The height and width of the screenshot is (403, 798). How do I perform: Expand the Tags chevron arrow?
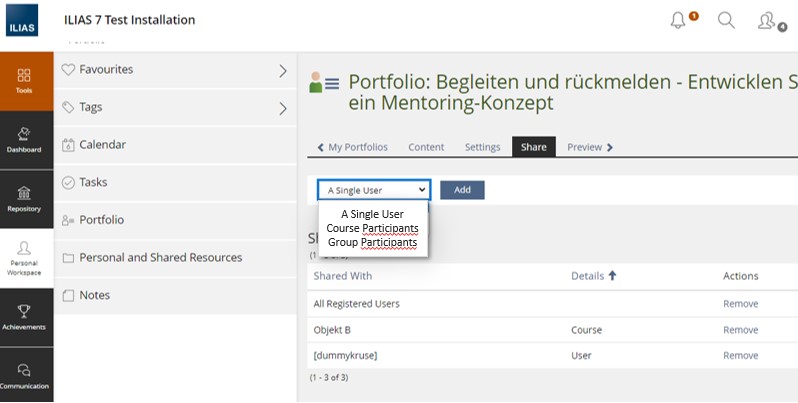(x=283, y=108)
